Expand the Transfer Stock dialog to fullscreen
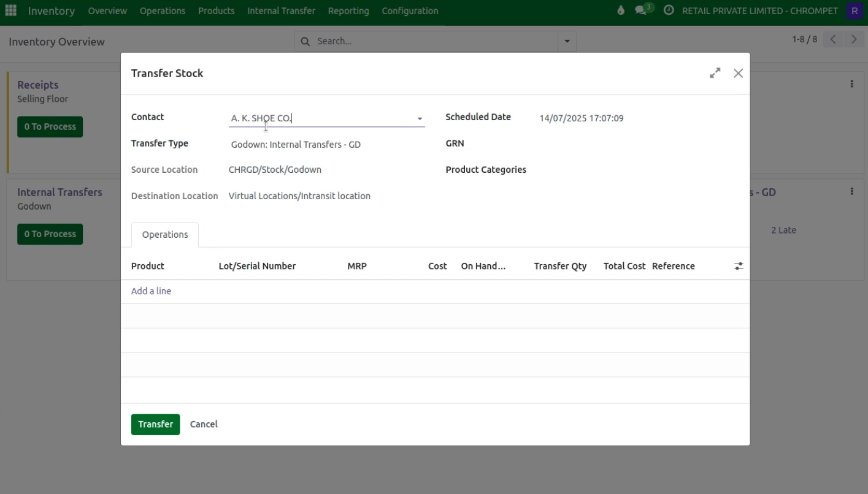Screen dimensions: 868x494 pyautogui.click(x=715, y=72)
